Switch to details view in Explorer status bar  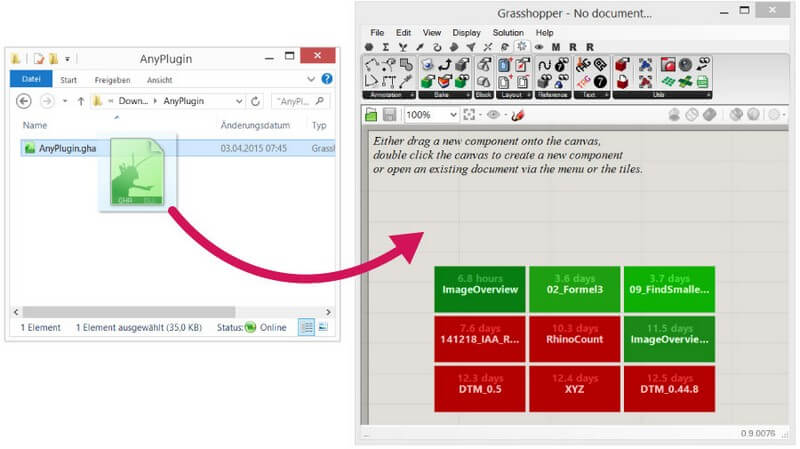(306, 327)
